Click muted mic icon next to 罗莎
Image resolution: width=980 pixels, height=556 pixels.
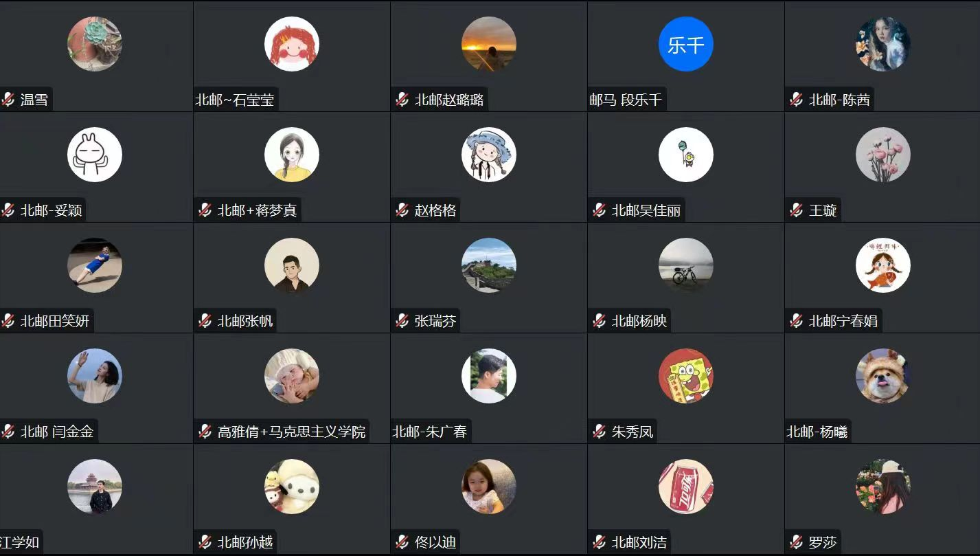click(x=797, y=542)
